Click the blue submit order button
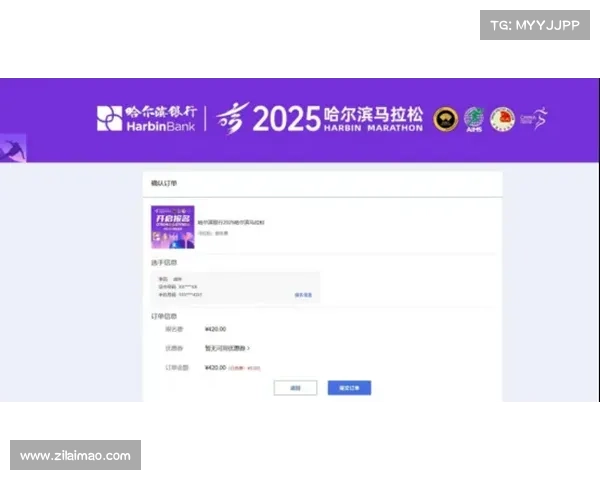This screenshot has width=600, height=480. (x=349, y=388)
